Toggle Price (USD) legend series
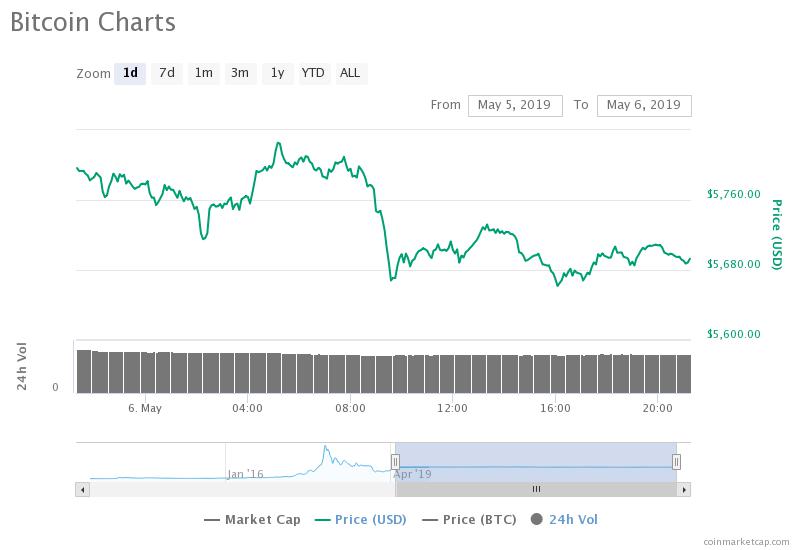The height and width of the screenshot is (550, 800). (x=364, y=519)
